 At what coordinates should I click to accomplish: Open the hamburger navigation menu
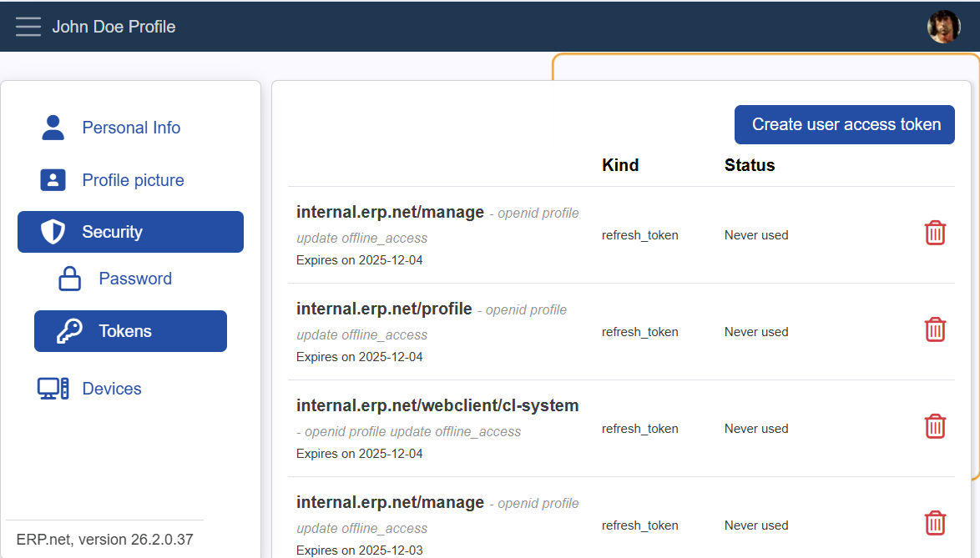tap(28, 26)
